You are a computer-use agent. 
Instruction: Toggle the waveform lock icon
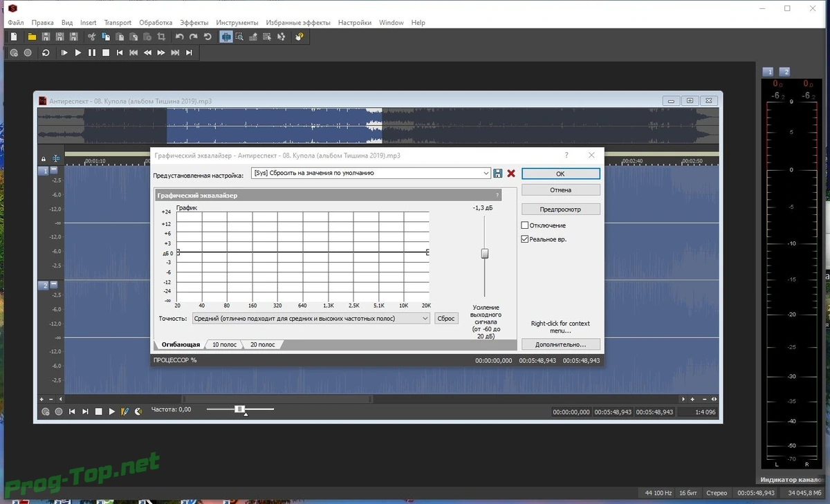pyautogui.click(x=44, y=159)
